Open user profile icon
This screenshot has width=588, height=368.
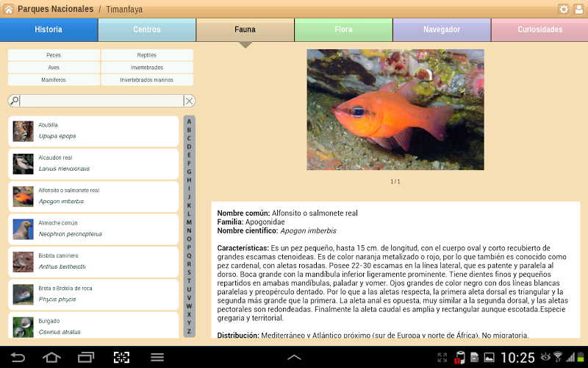(579, 9)
